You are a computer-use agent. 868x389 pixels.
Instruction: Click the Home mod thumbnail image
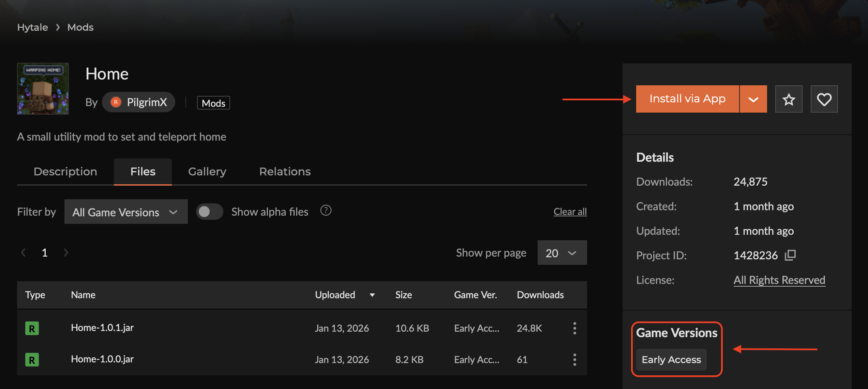tap(43, 89)
